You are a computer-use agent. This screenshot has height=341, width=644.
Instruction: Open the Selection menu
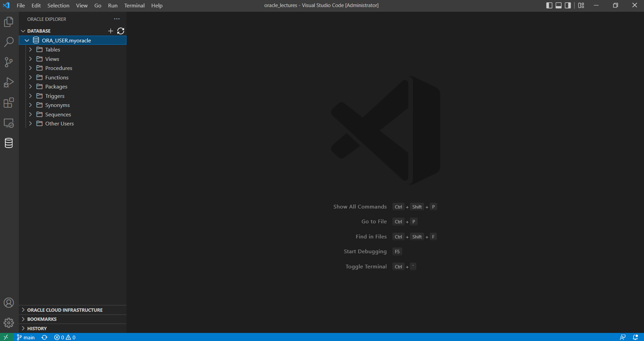pyautogui.click(x=58, y=5)
